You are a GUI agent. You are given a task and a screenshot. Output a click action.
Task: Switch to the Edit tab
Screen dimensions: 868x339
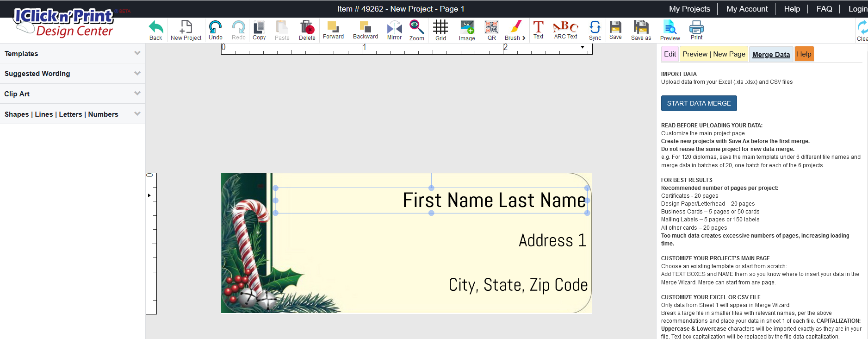(670, 54)
